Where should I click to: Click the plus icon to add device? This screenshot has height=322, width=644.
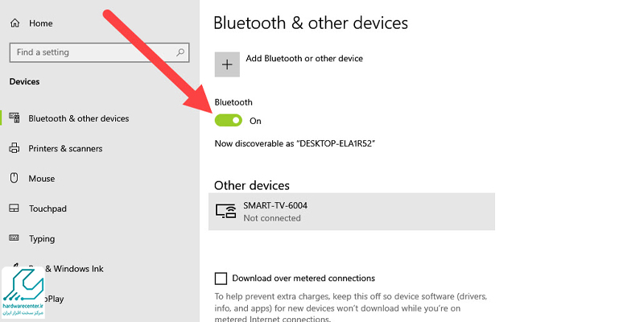227,64
